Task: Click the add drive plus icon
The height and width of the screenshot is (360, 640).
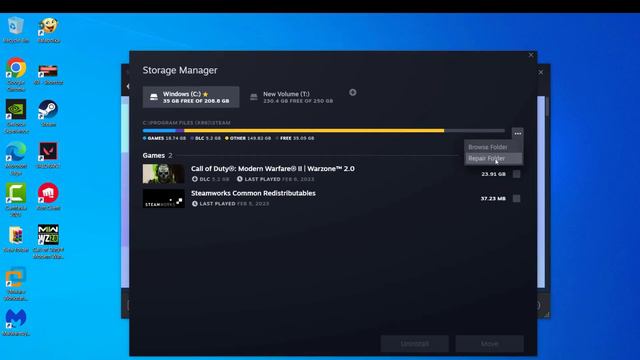Action: tap(353, 93)
